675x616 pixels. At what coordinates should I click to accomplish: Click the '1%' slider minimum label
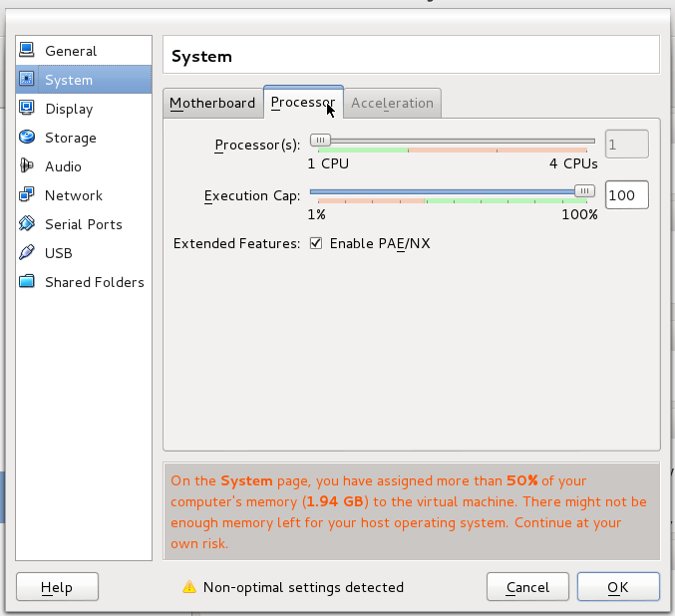pos(316,214)
